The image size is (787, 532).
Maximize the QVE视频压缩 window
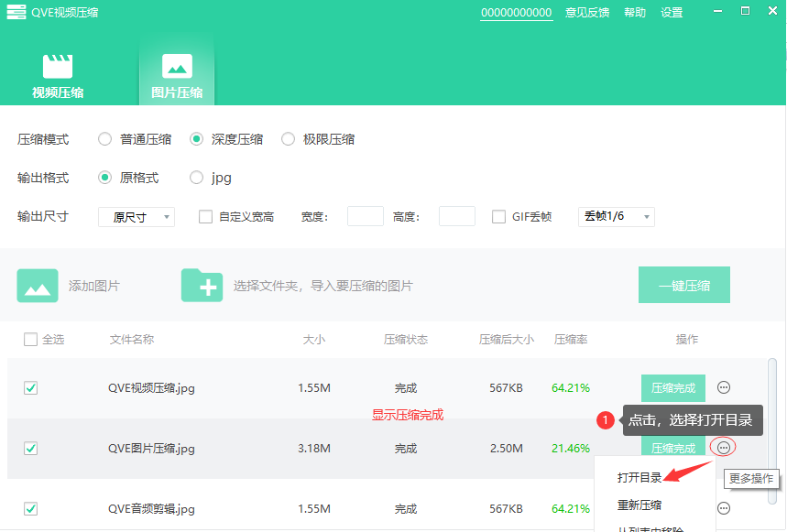tap(746, 11)
